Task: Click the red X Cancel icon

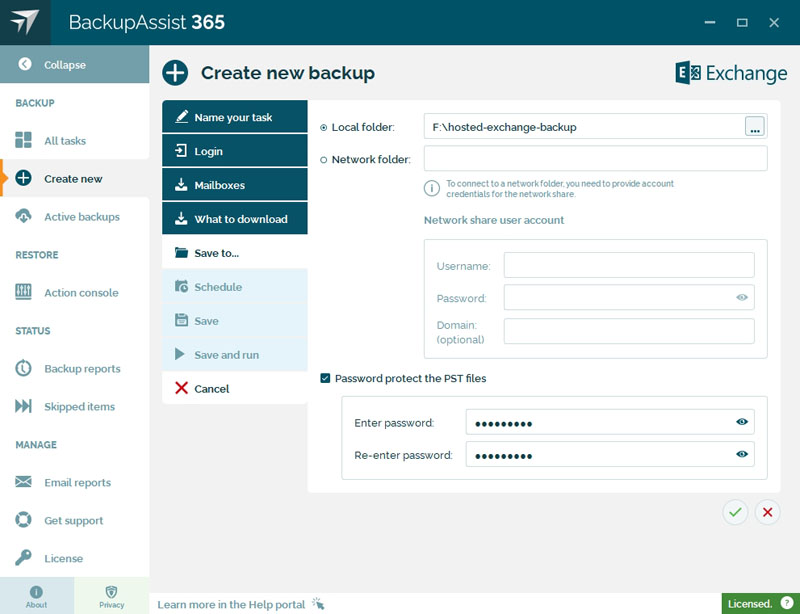Action: [181, 388]
